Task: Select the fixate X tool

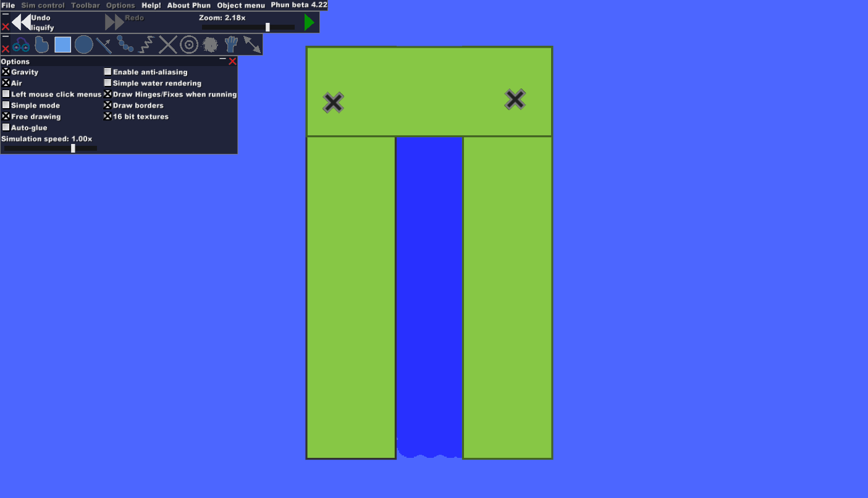Action: pyautogui.click(x=167, y=44)
